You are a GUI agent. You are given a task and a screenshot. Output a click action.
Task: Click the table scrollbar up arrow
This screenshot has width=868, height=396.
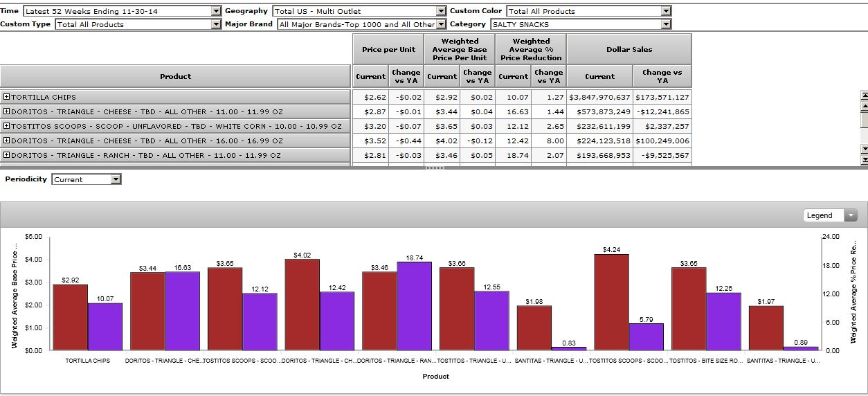[863, 95]
